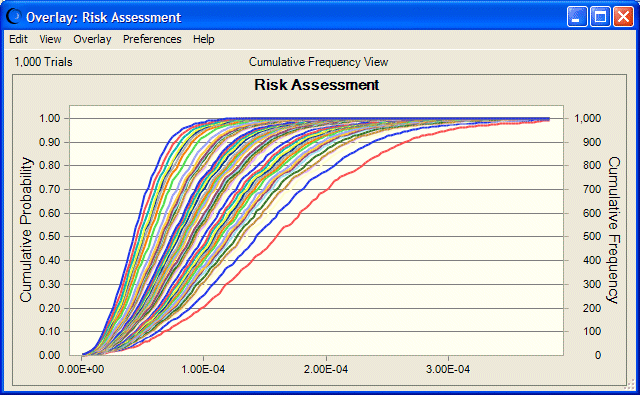Click the 1,000 frequency axis value
Image resolution: width=640 pixels, height=395 pixels.
(588, 118)
